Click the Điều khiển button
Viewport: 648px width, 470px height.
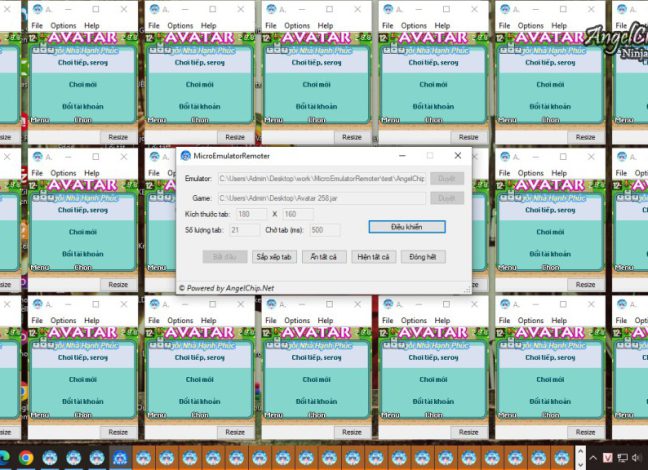pos(406,227)
